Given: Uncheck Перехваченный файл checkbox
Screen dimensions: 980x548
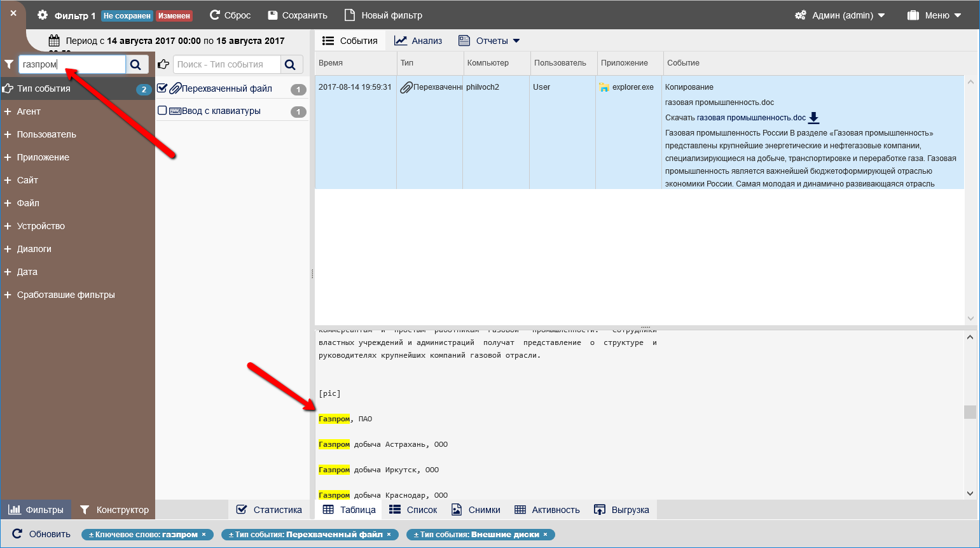Looking at the screenshot, I should click(x=162, y=88).
